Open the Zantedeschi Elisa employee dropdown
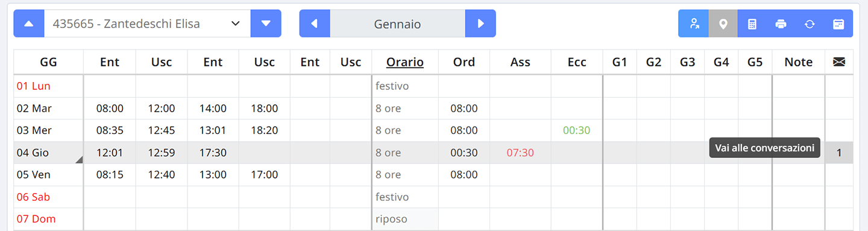This screenshot has width=868, height=231. [x=148, y=24]
